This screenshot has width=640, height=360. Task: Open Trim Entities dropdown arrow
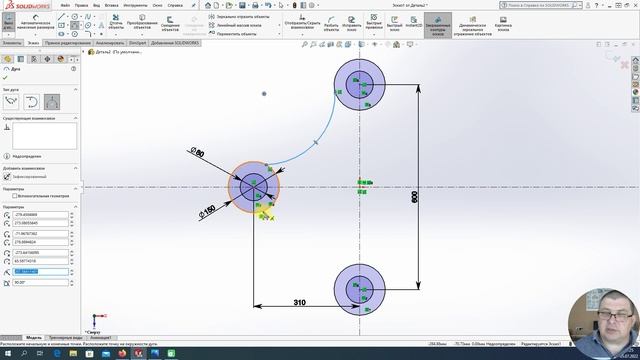pyautogui.click(x=116, y=35)
